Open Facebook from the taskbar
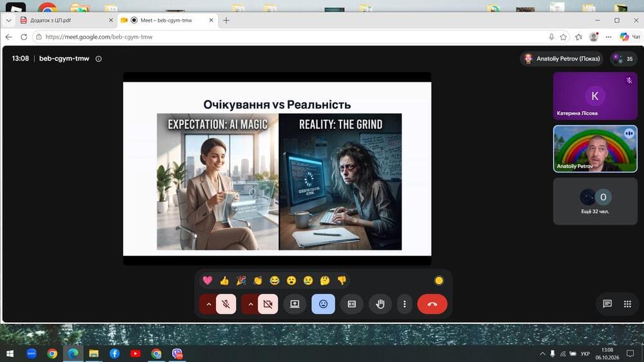Screen dimensions: 644x362 [x=115, y=354]
